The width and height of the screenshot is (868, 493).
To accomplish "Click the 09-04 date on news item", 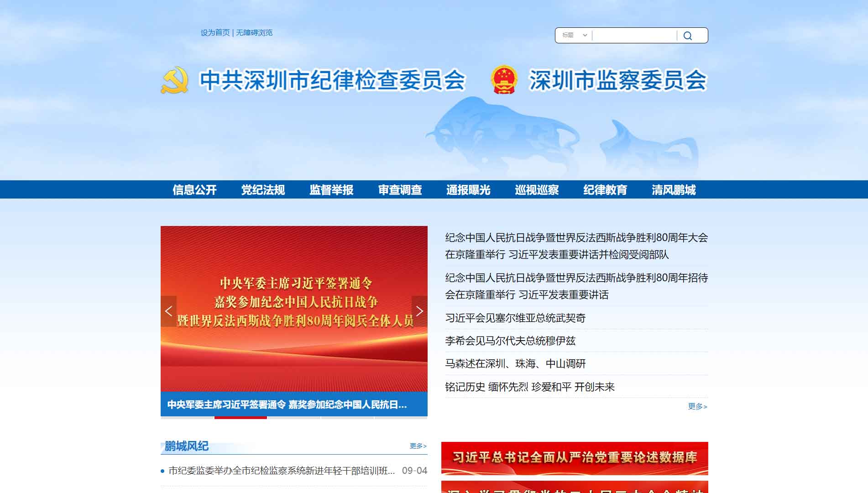I will point(414,471).
